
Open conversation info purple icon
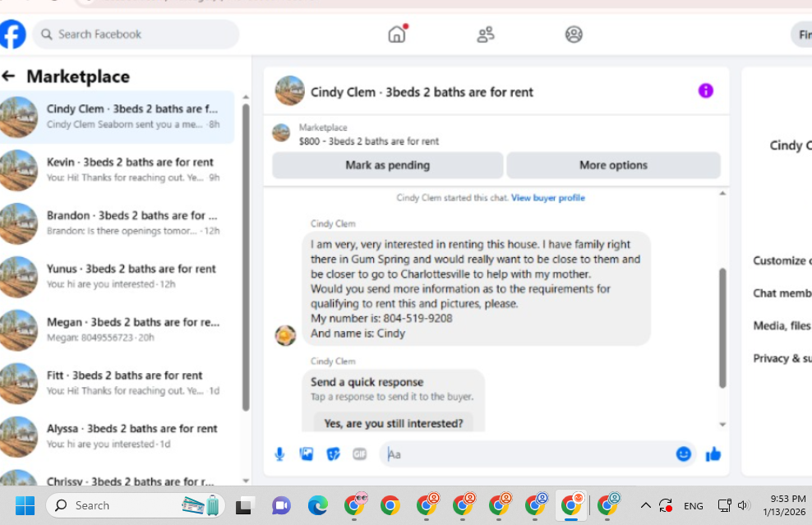[706, 91]
